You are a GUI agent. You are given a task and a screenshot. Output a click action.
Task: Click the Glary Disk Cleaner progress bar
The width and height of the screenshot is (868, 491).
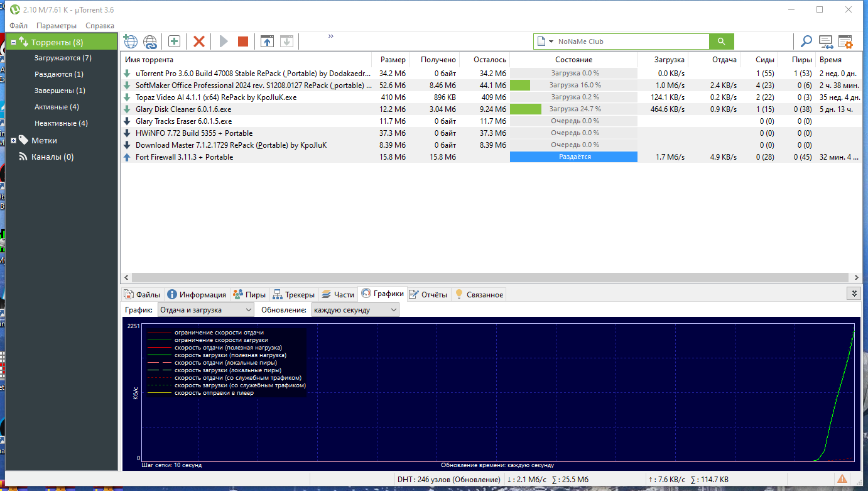point(573,109)
